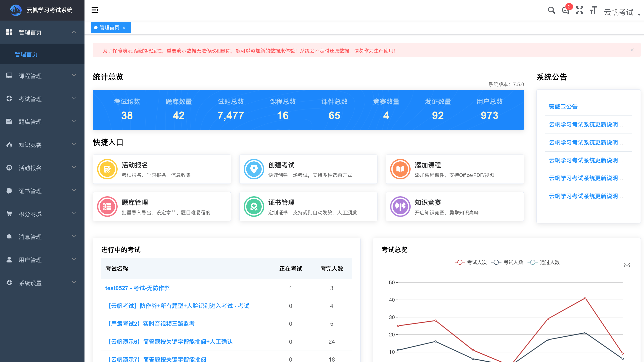Click the blue 创建考试 shortcut icon

click(254, 169)
